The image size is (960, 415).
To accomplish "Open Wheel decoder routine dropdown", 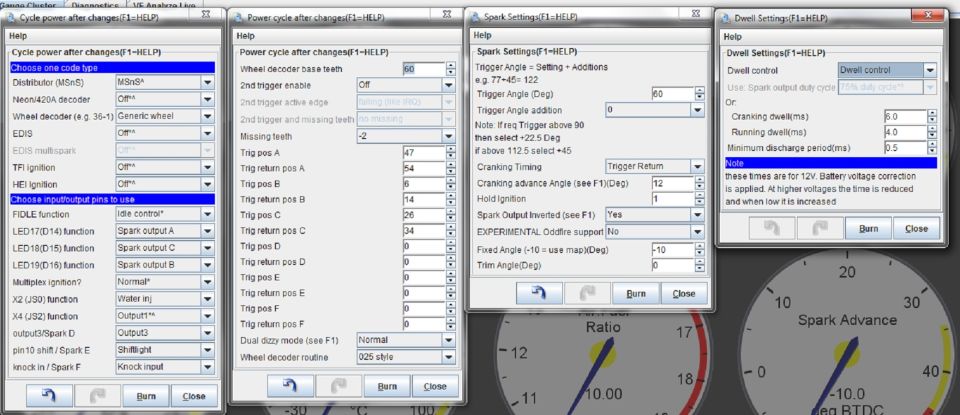I will (406, 357).
